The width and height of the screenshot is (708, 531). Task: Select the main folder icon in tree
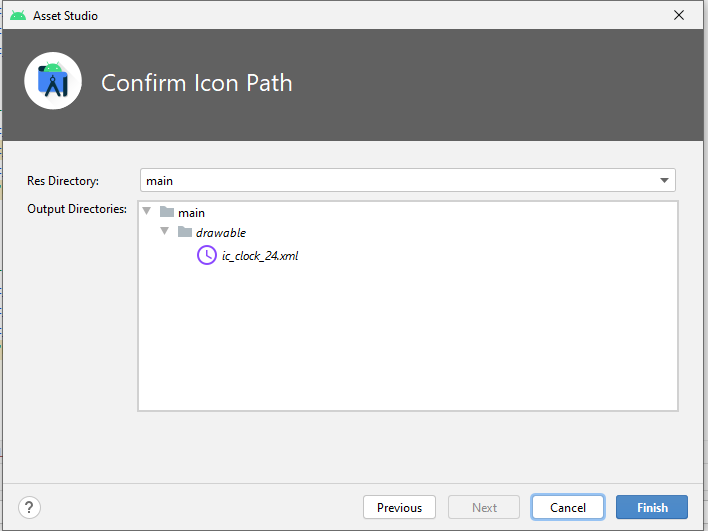click(167, 211)
